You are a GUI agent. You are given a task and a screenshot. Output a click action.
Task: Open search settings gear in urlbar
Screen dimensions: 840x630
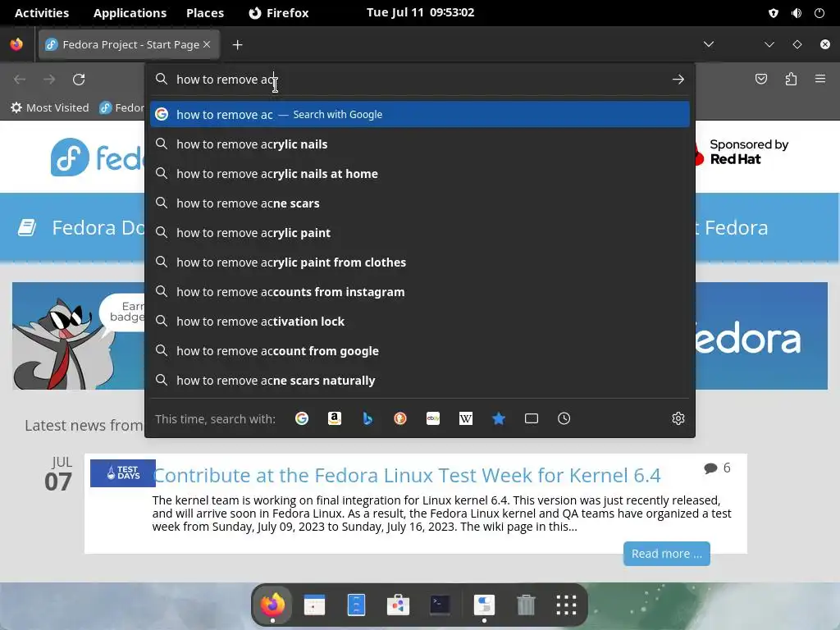tap(678, 418)
